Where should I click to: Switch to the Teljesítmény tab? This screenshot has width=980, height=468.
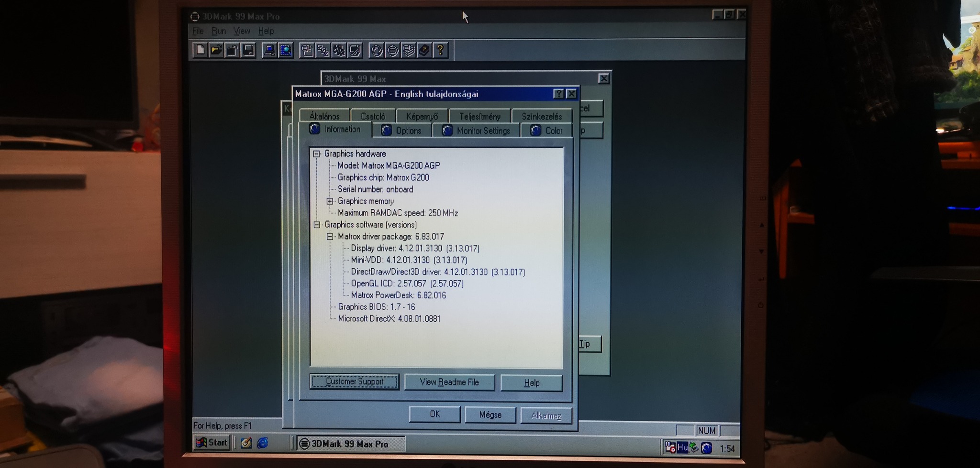[x=480, y=116]
